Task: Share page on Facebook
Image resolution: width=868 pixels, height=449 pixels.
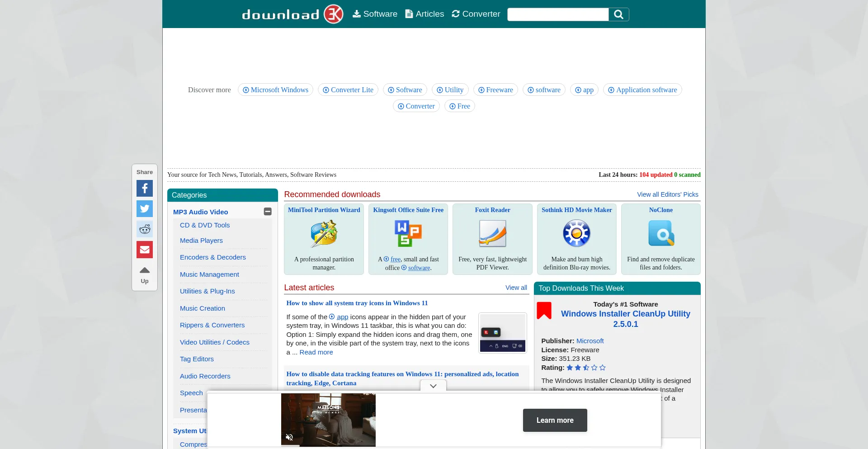Action: coord(145,188)
